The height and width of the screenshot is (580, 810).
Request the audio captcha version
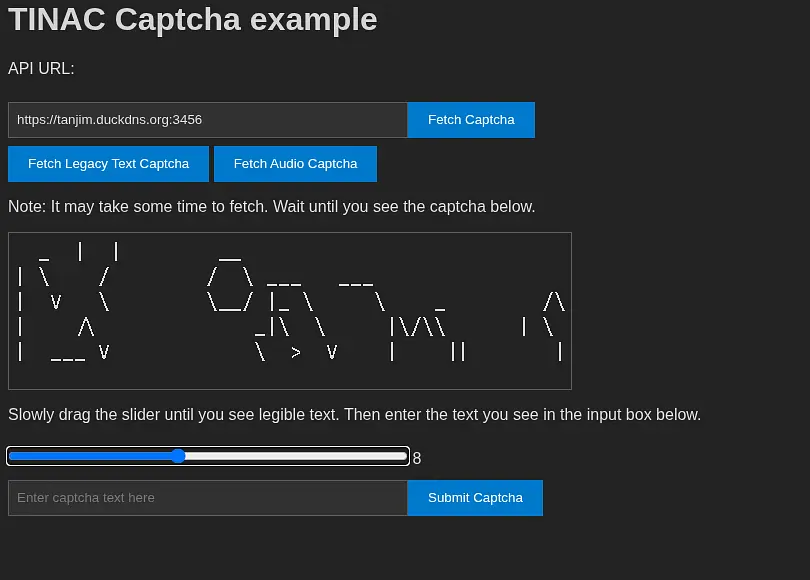pyautogui.click(x=295, y=164)
